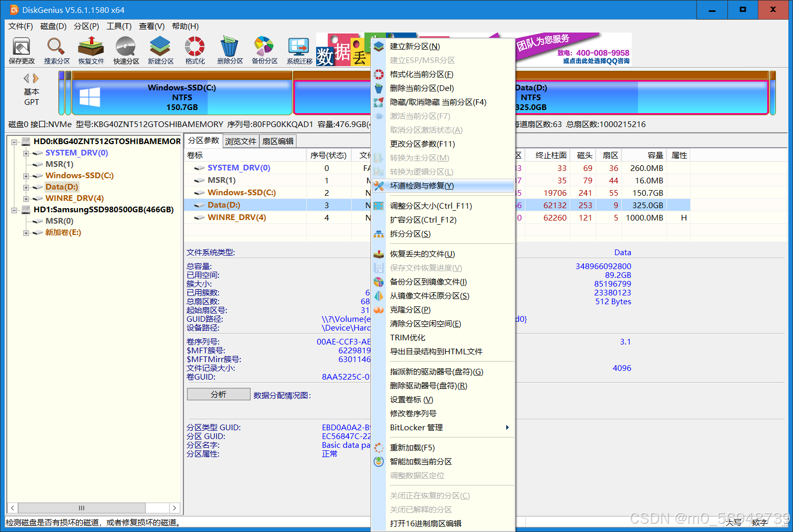This screenshot has width=793, height=532.
Task: Choose 打开16进制扇区编辑 menu entry
Action: pyautogui.click(x=443, y=524)
